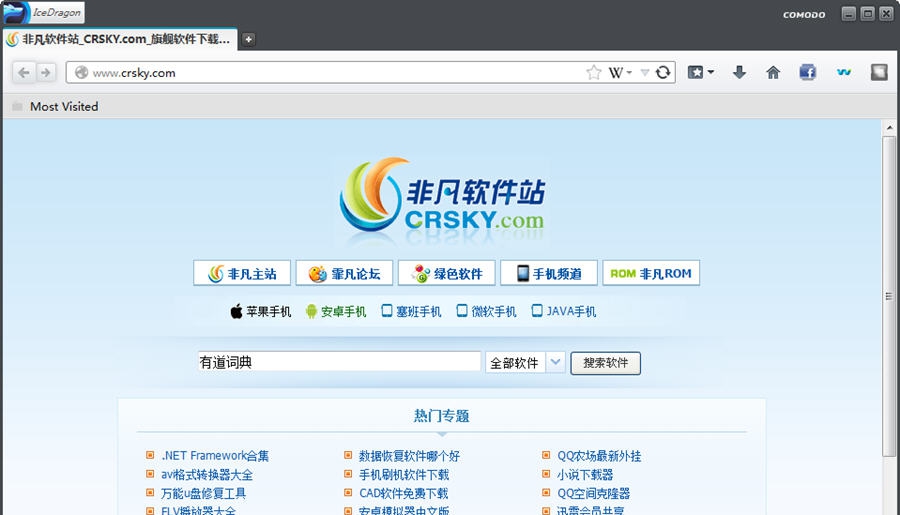The image size is (900, 515).
Task: Click the rightmost square toolbar icon
Action: pos(879,72)
